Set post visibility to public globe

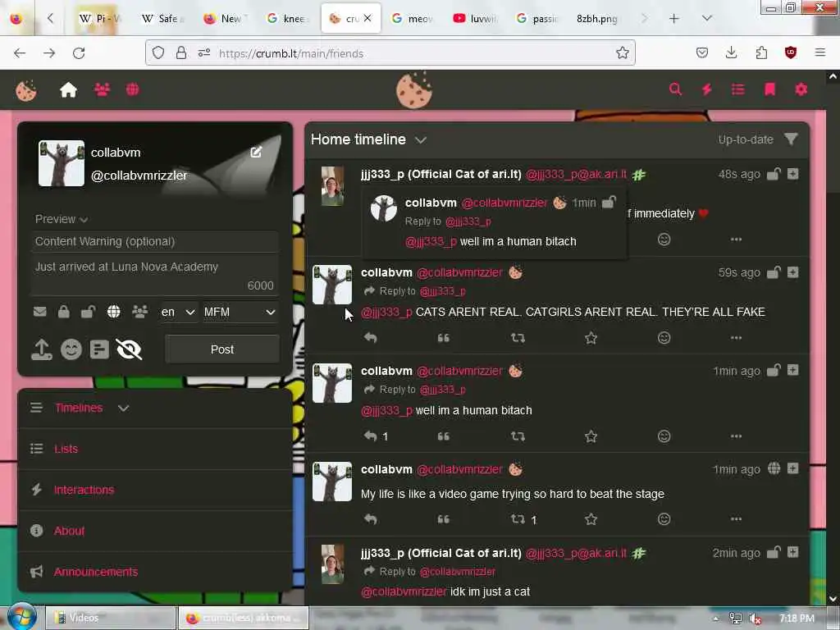click(113, 312)
